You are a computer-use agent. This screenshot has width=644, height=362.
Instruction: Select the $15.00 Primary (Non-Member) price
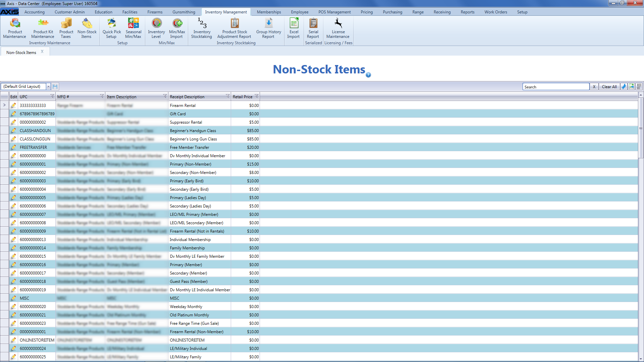[x=246, y=164]
